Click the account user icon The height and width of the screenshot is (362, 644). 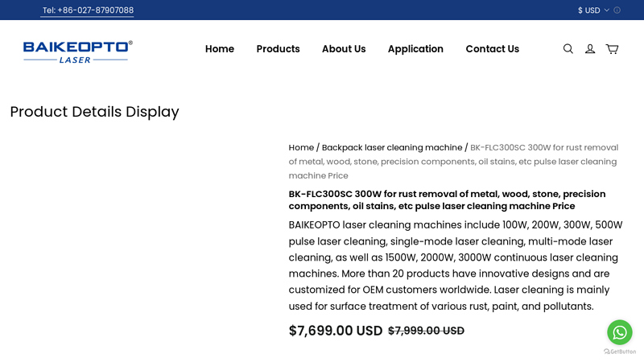[590, 49]
